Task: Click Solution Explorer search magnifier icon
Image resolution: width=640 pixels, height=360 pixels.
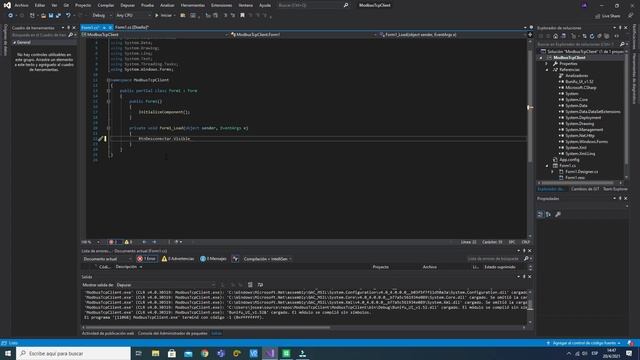Action: [622, 44]
